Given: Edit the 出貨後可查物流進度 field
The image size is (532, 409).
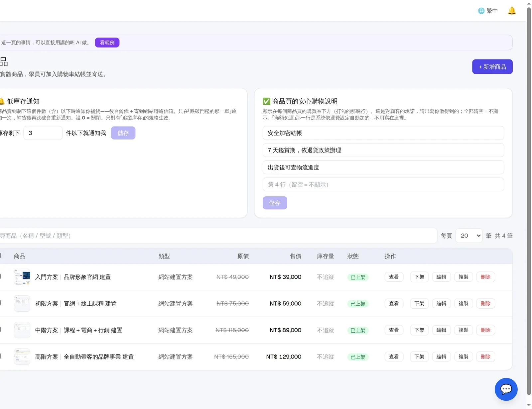Looking at the screenshot, I should [x=383, y=167].
